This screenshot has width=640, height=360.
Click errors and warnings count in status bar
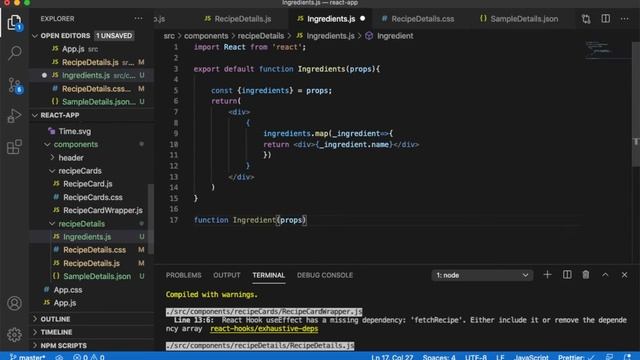click(89, 357)
